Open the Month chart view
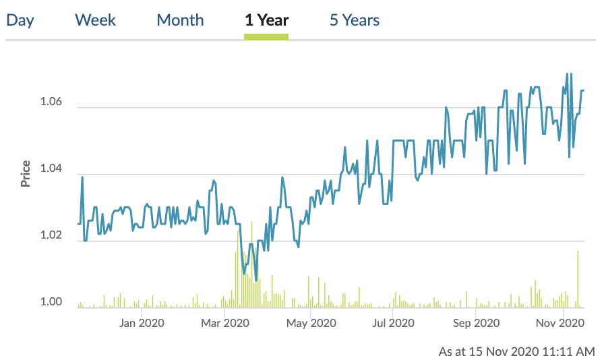604x364 pixels. coord(180,20)
